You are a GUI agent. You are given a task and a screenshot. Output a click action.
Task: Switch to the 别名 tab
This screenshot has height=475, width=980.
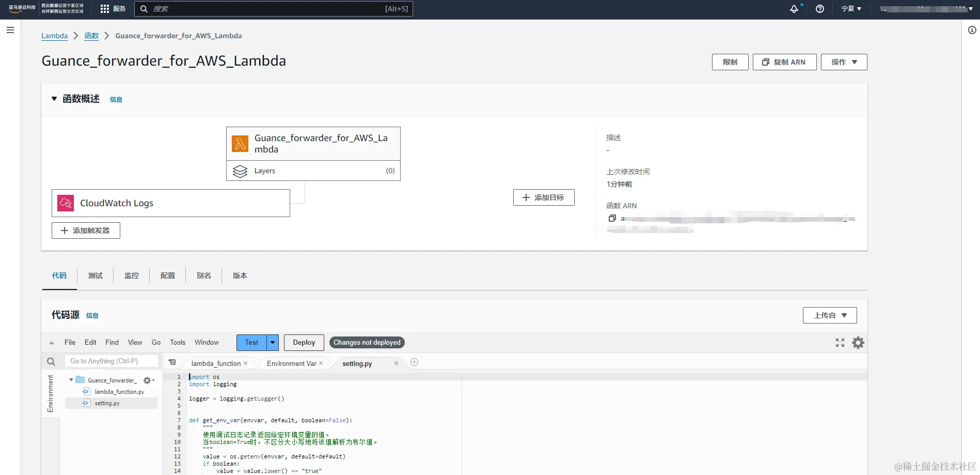coord(204,275)
